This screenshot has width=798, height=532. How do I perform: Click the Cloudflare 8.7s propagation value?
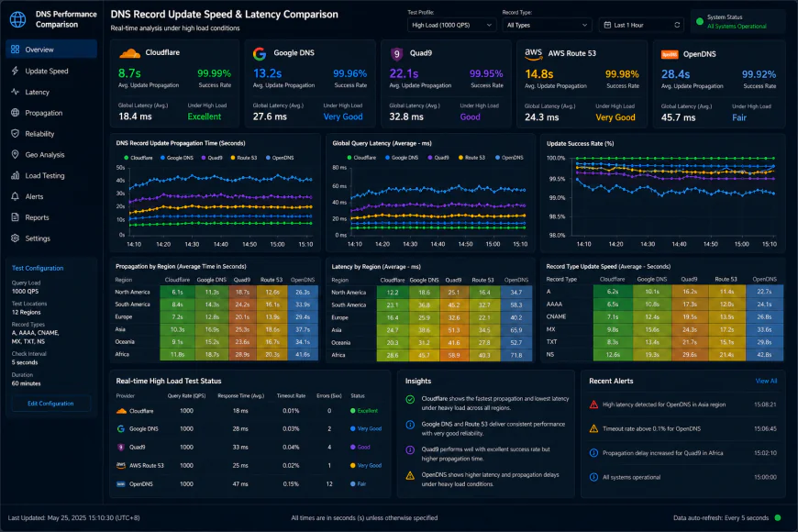[129, 73]
